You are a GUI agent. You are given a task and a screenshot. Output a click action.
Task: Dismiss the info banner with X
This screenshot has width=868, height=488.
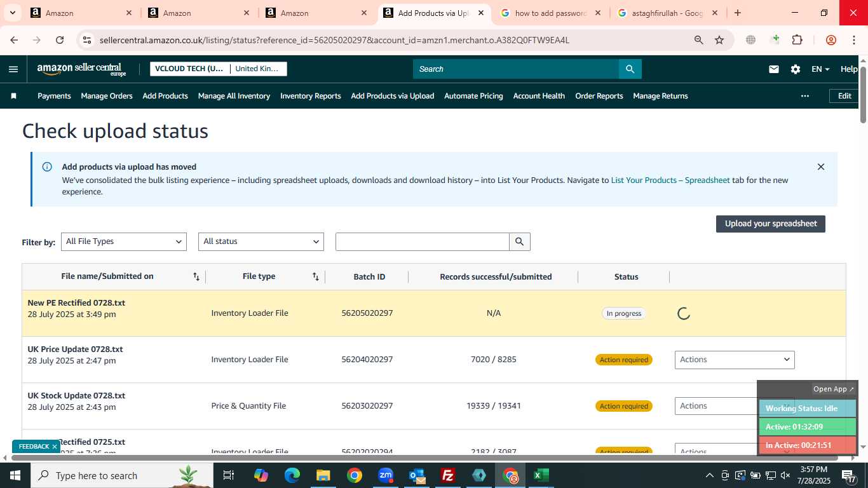pyautogui.click(x=821, y=167)
